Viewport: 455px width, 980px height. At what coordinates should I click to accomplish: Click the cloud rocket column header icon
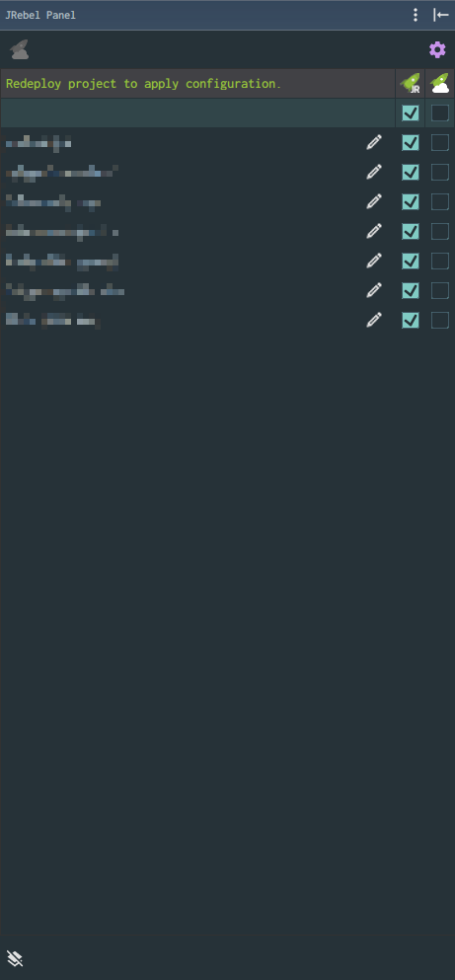(x=440, y=83)
